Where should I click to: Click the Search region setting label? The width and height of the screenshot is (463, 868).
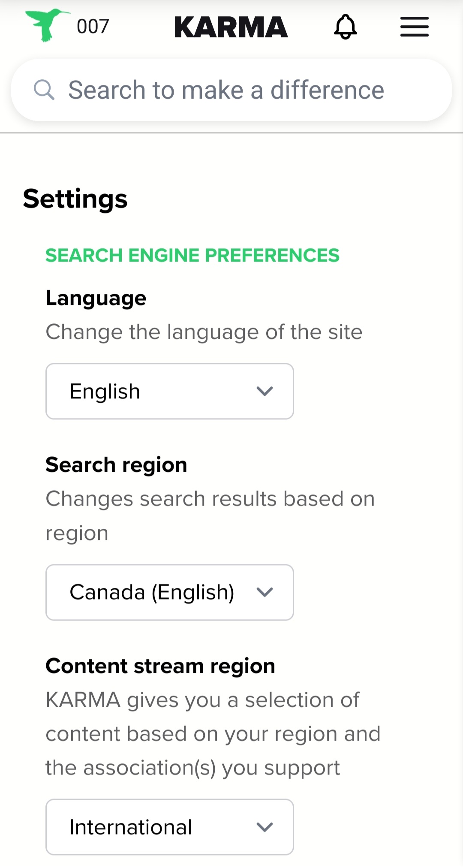(x=116, y=465)
